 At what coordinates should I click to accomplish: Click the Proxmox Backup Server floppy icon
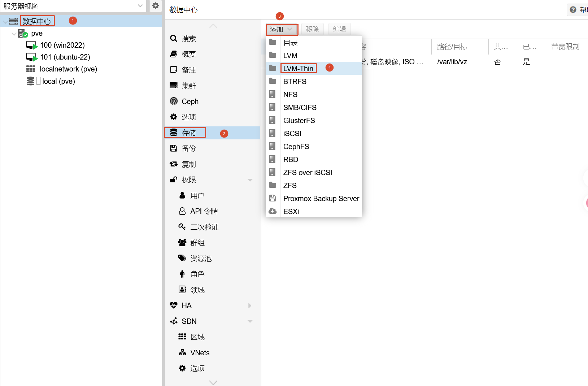(x=273, y=198)
